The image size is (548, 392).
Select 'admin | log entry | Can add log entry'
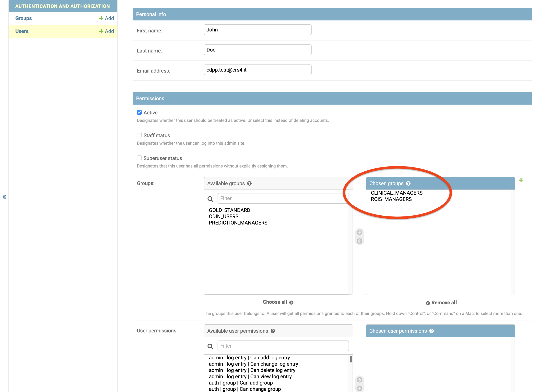249,358
